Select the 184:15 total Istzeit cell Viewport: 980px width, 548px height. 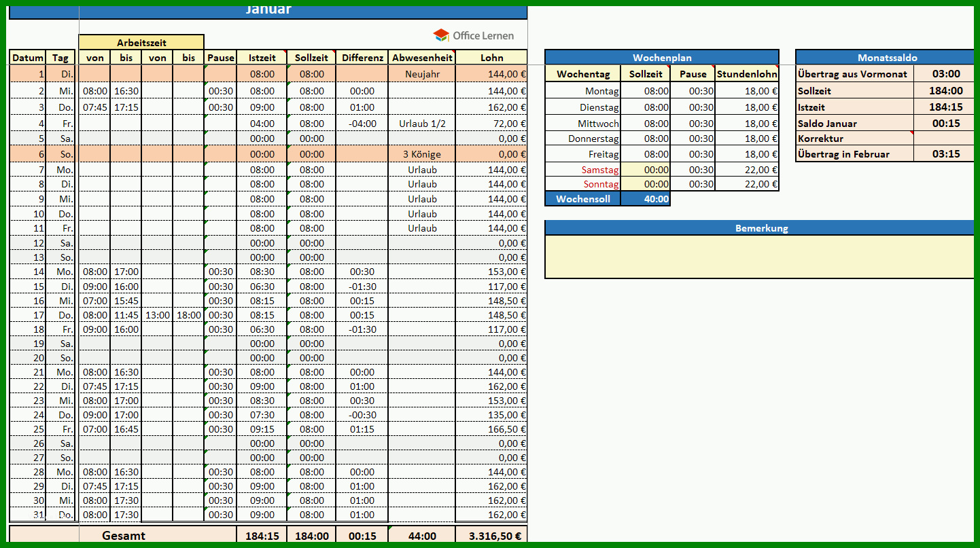tap(262, 536)
